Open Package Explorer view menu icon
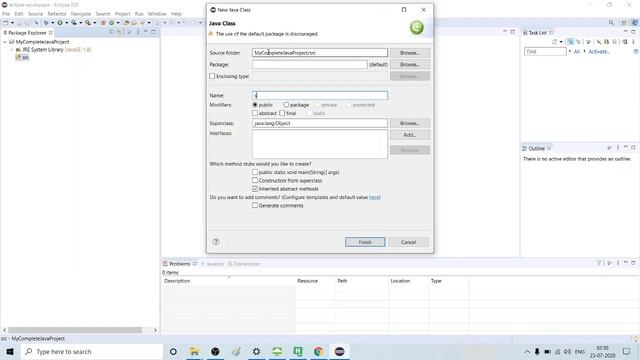The image size is (640, 360). click(x=138, y=31)
